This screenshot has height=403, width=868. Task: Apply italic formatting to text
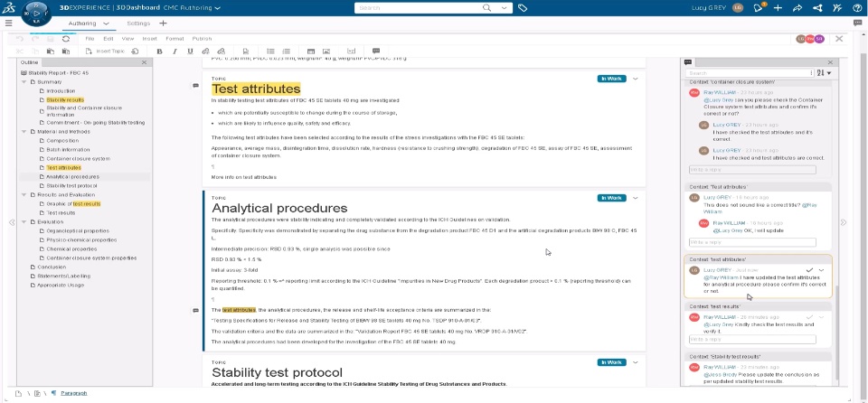tap(175, 51)
